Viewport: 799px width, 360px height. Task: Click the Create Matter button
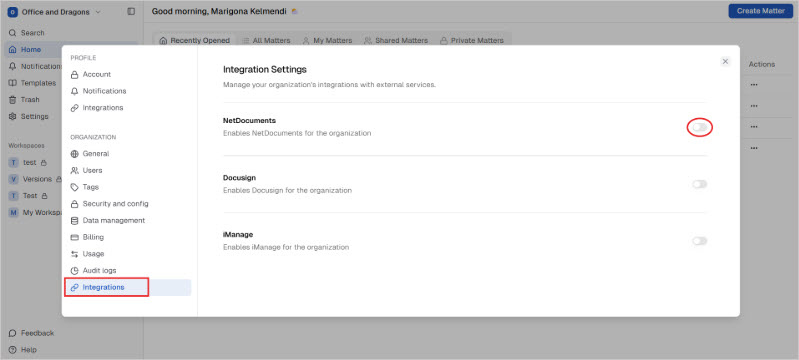(x=760, y=11)
